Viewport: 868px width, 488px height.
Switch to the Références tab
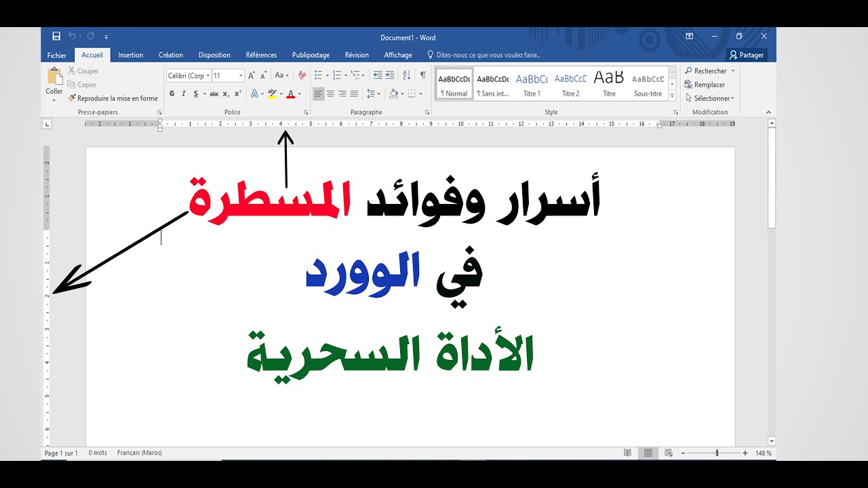point(261,55)
